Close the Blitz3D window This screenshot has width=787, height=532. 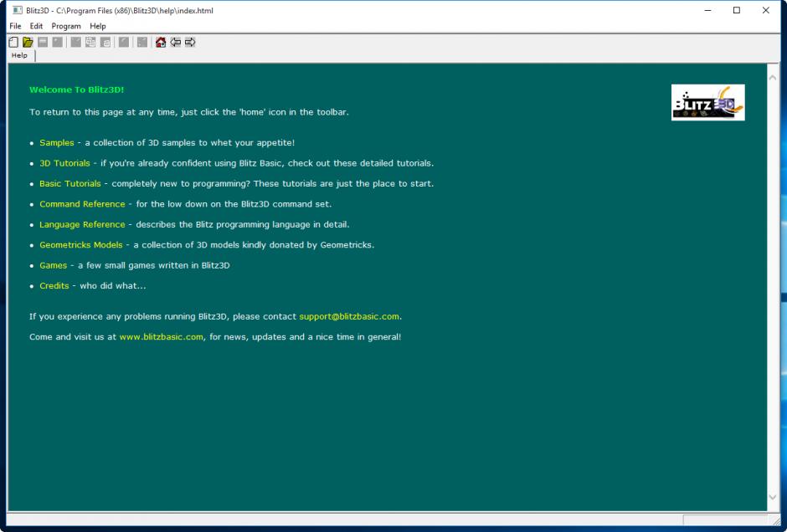pos(766,10)
